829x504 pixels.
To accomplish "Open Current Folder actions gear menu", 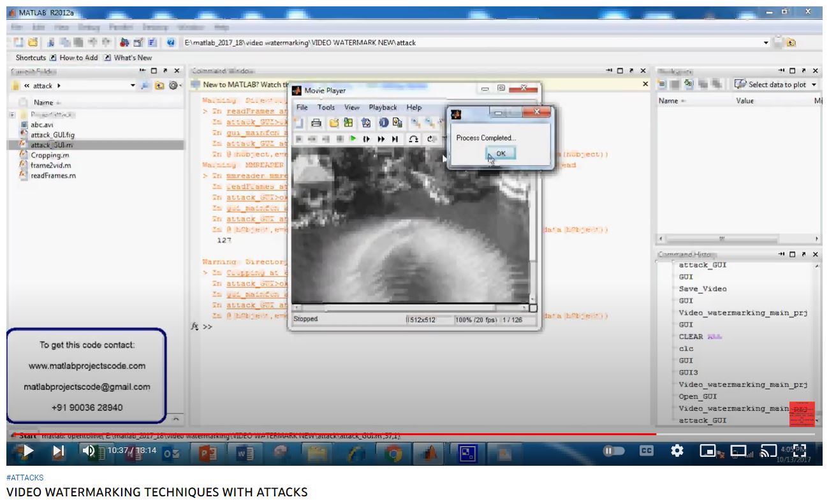I will click(174, 85).
